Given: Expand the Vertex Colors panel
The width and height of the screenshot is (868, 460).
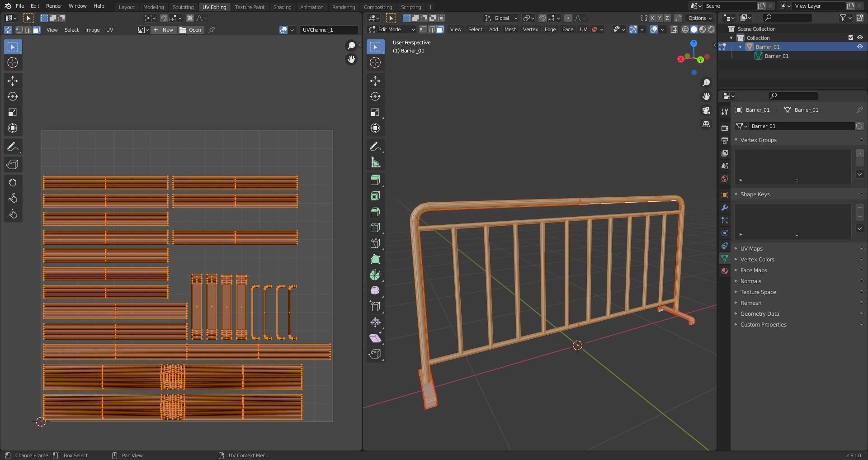Looking at the screenshot, I should click(x=757, y=259).
